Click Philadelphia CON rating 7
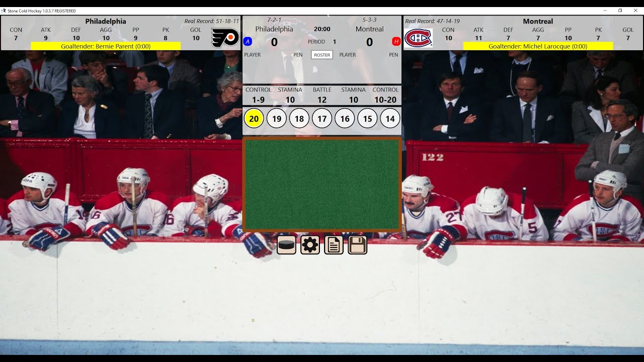This screenshot has width=644, height=362. [x=16, y=38]
